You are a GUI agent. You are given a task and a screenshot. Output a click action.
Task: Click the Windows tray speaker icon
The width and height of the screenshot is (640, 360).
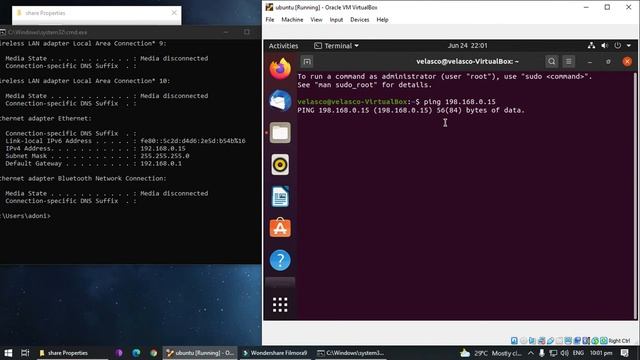pyautogui.click(x=564, y=353)
